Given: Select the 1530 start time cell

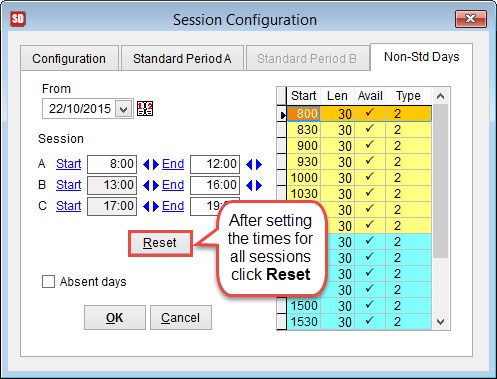Looking at the screenshot, I should pos(304,322).
